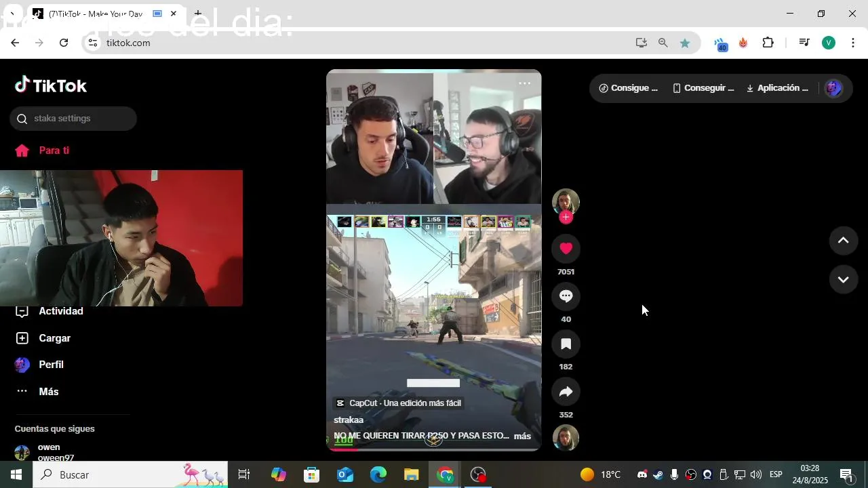
Task: Click the install app icon in address bar
Action: pyautogui.click(x=642, y=43)
